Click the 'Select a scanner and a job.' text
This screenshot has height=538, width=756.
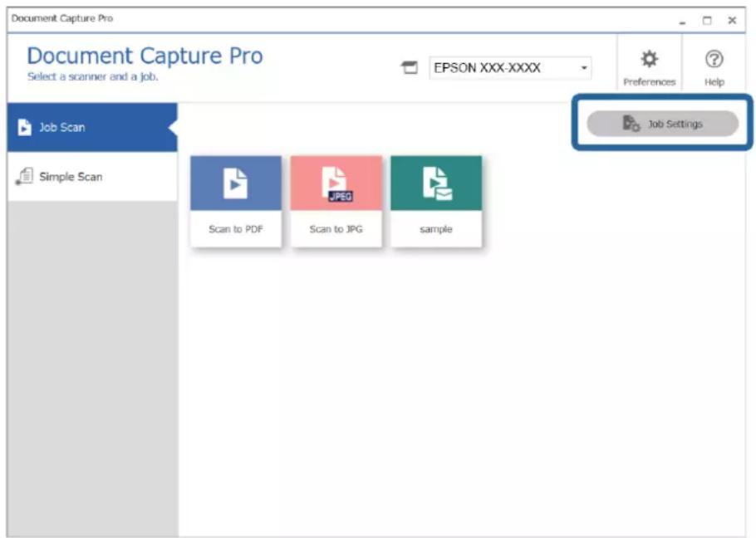(92, 76)
